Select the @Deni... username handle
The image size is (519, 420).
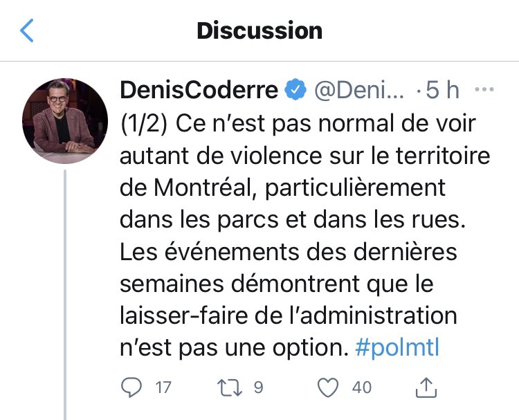[358, 90]
